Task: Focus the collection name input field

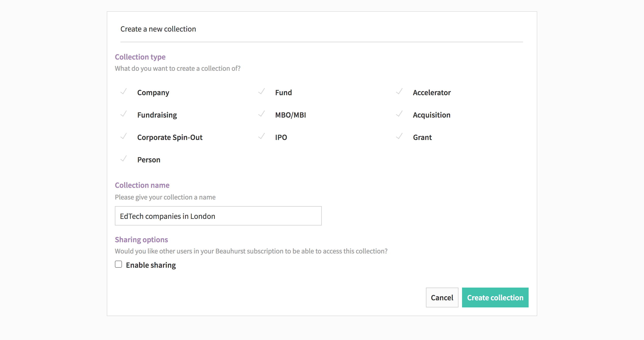Action: click(218, 216)
